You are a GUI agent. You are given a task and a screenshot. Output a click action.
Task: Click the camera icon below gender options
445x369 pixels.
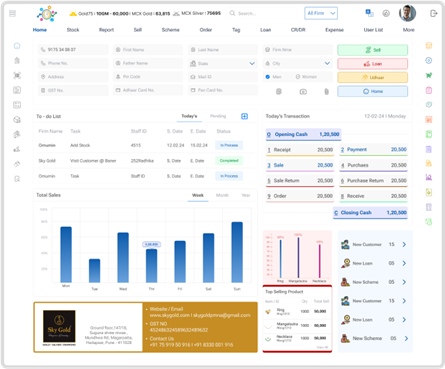click(303, 92)
